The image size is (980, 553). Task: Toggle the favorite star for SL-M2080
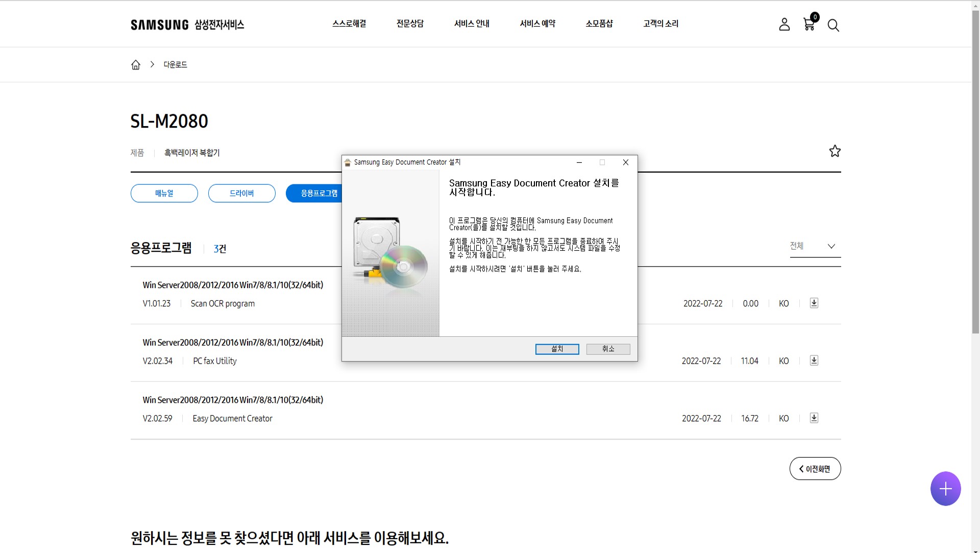click(x=835, y=151)
